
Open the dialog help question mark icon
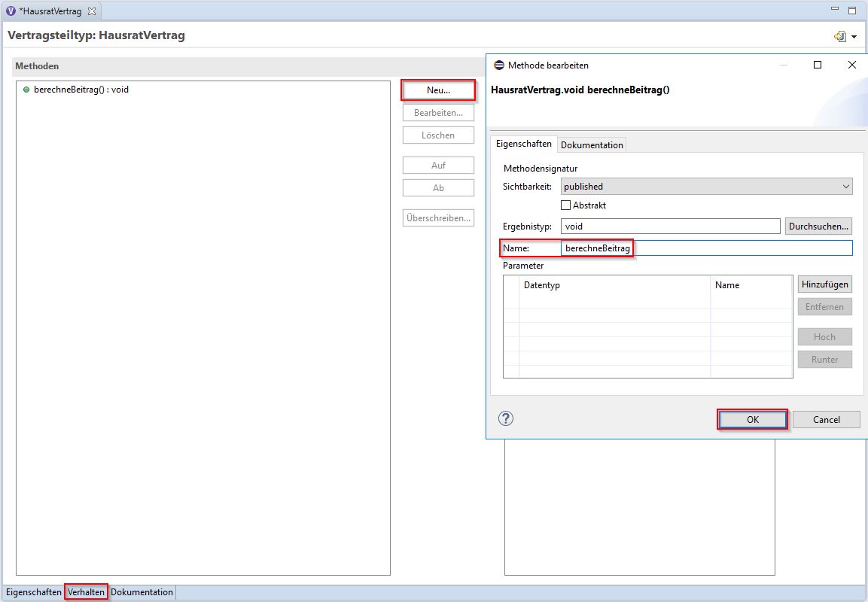coord(506,418)
